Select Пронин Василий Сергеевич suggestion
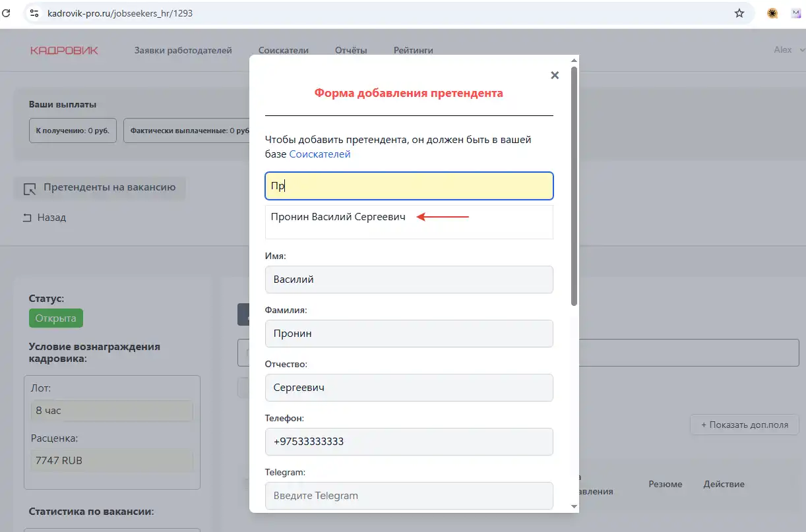This screenshot has height=532, width=806. tap(338, 217)
